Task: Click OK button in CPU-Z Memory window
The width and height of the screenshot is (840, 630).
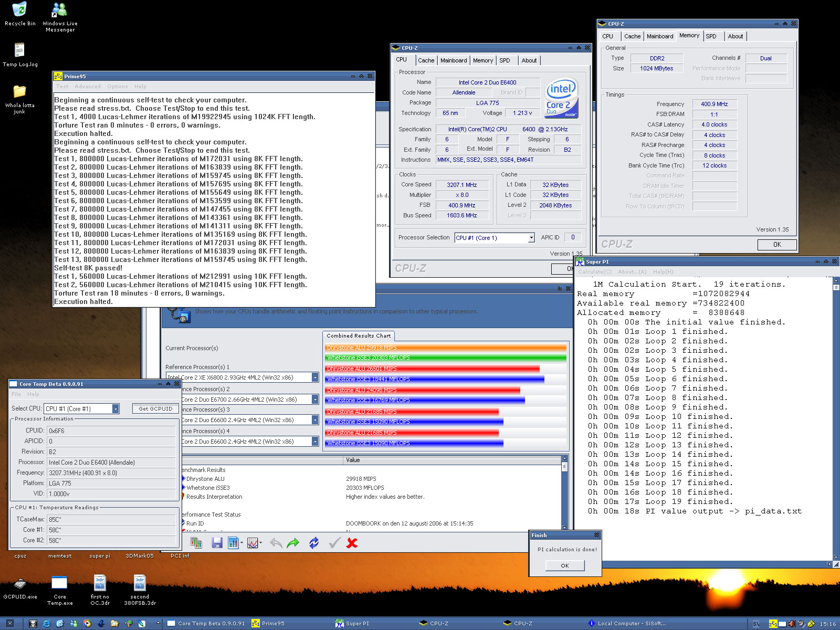Action: pyautogui.click(x=777, y=245)
